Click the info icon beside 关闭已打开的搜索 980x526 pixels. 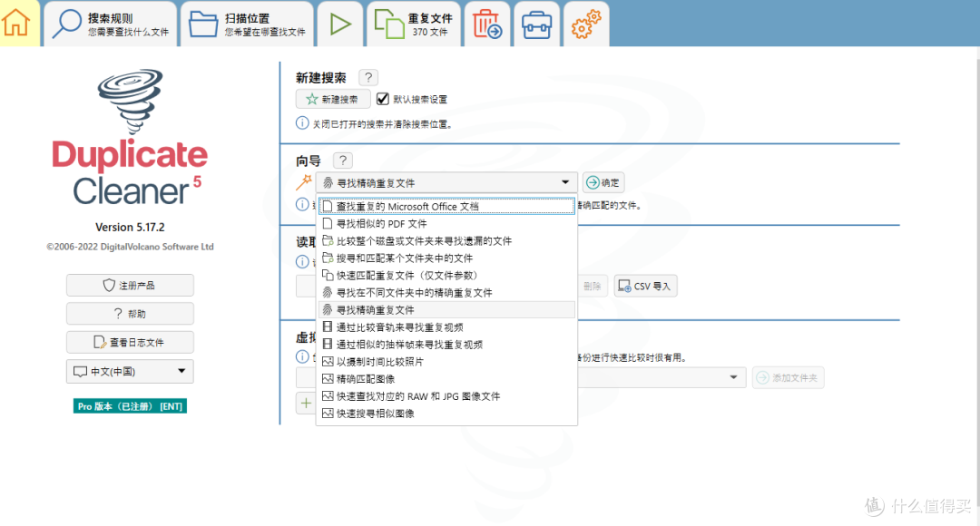302,123
